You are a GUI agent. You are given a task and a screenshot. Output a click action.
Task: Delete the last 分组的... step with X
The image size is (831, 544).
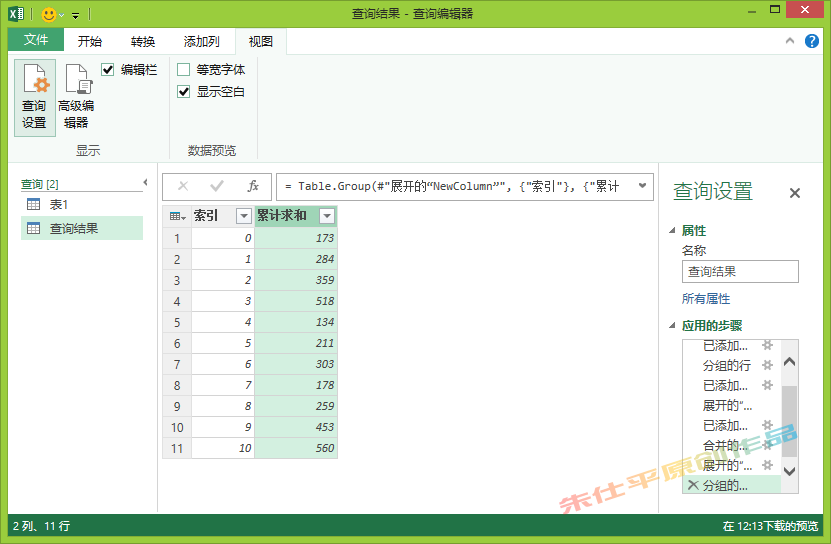[x=693, y=485]
